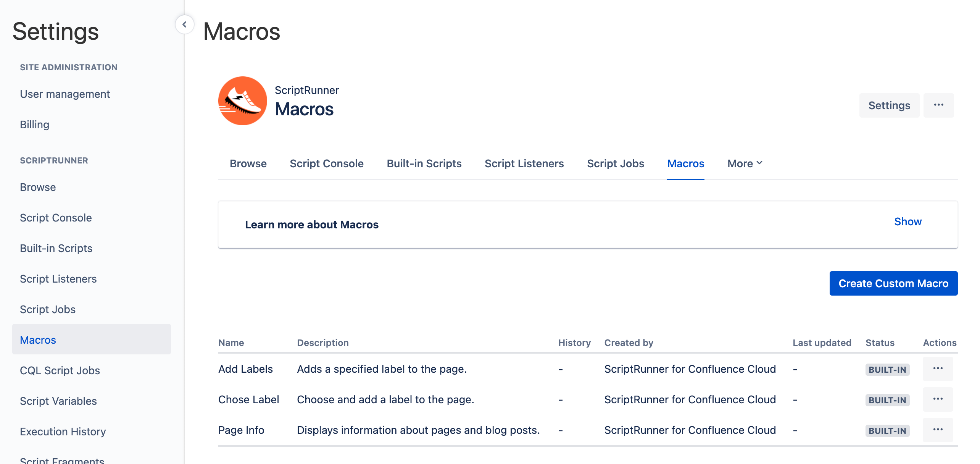Open the Script Listeners tab
980x464 pixels.
[x=524, y=163]
